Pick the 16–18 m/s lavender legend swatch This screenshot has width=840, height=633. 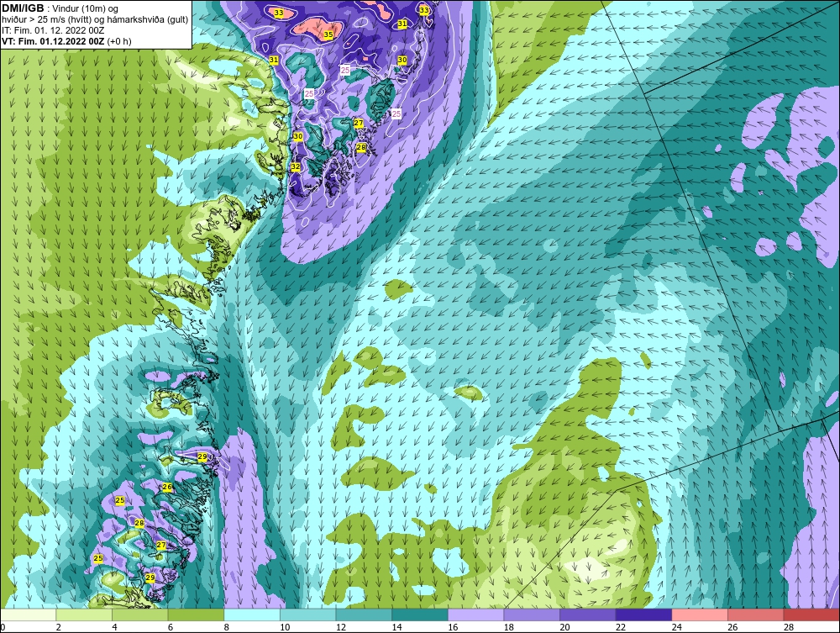tap(475, 615)
